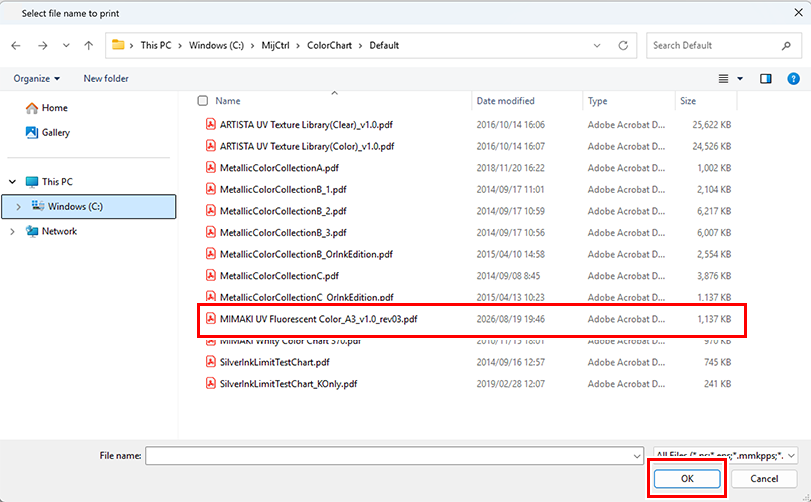Open help with the question mark icon
Viewport: 811px width, 502px height.
point(793,79)
